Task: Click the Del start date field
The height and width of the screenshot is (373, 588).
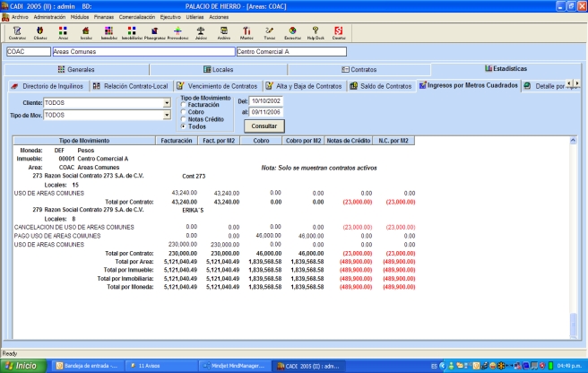Action: [x=267, y=101]
